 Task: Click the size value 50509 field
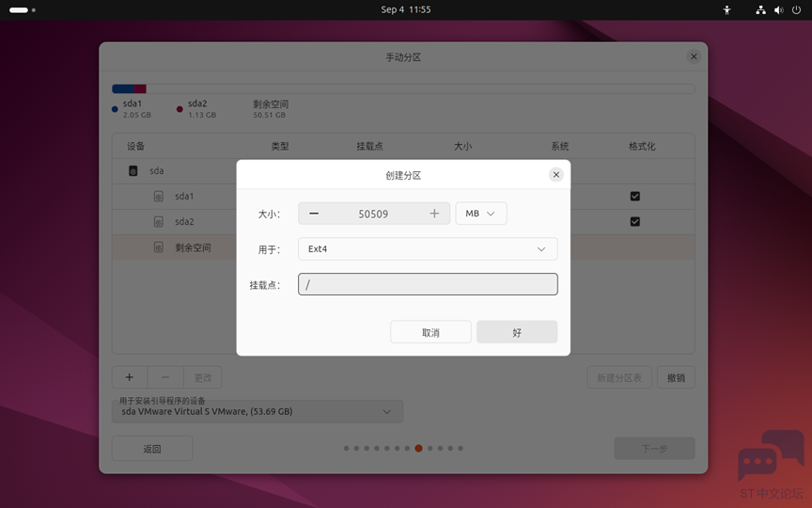tap(373, 214)
